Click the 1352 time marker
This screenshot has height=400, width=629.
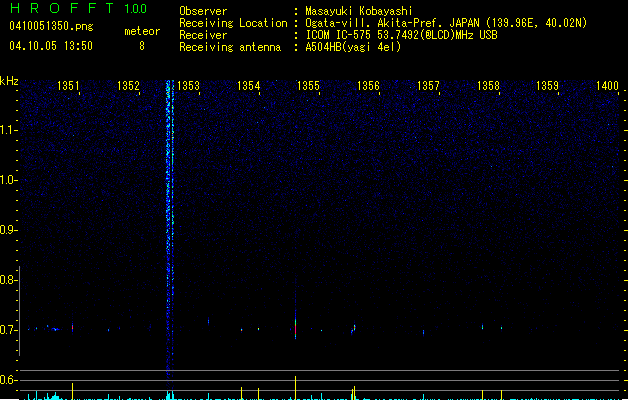(128, 85)
